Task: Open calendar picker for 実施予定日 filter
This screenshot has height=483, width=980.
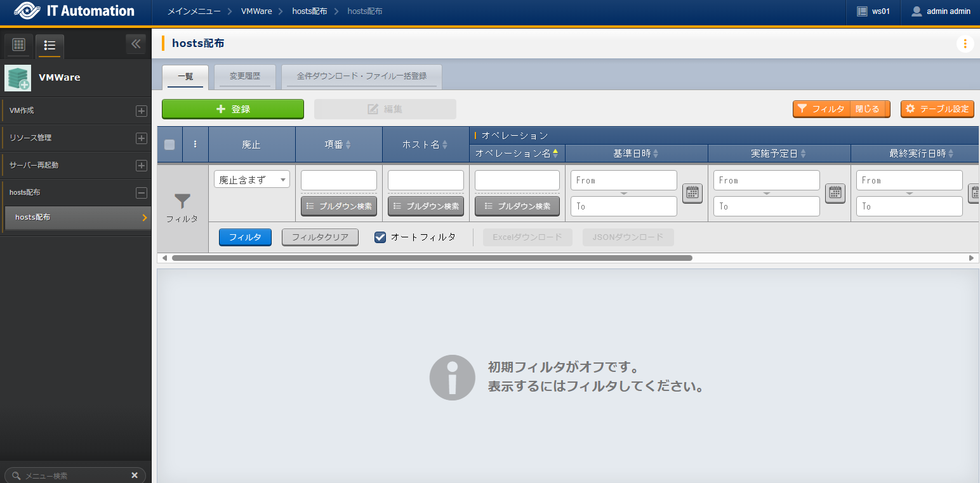Action: coord(835,193)
